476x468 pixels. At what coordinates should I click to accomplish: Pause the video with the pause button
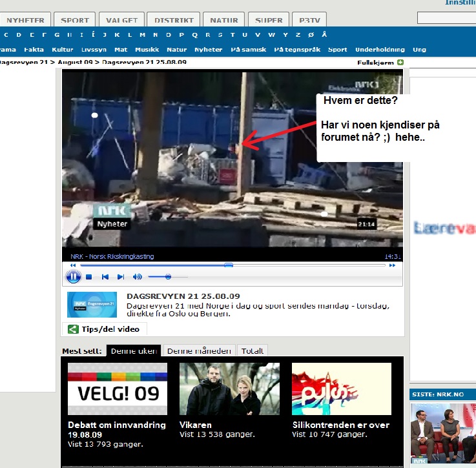tap(73, 277)
